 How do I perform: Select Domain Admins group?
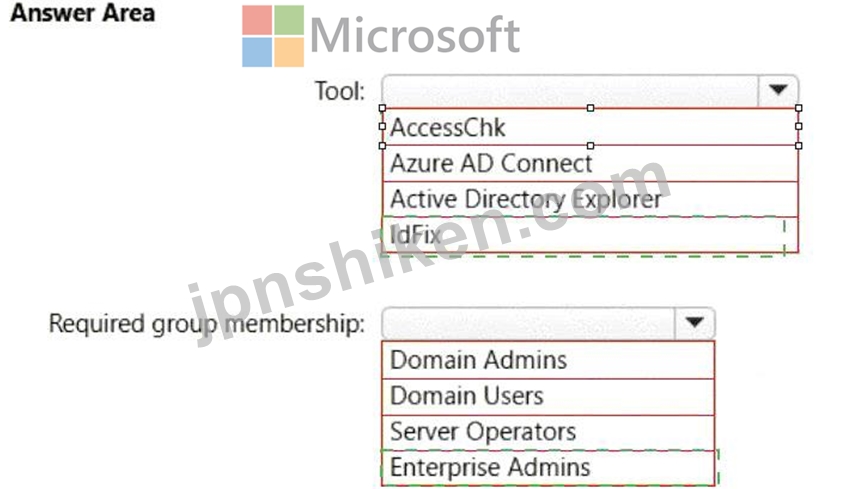548,360
